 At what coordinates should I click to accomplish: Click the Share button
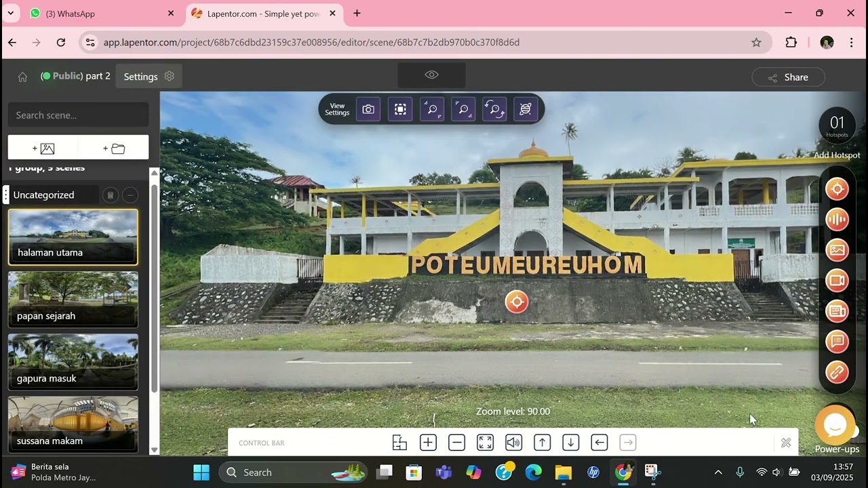(x=788, y=77)
